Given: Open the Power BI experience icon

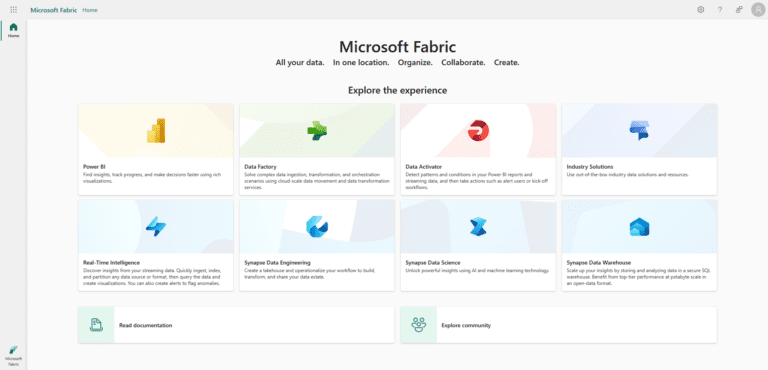Looking at the screenshot, I should (x=156, y=131).
